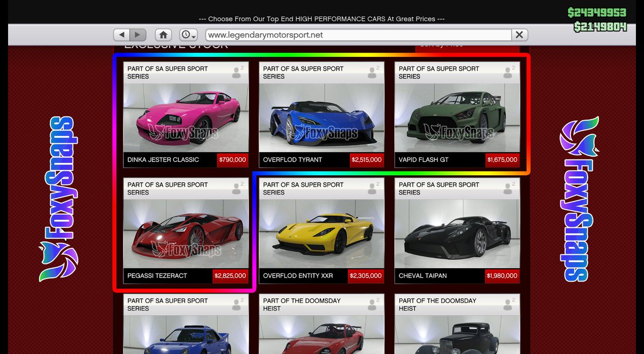Select the yellow Overflod Entity XXR photo
Image resolution: width=644 pixels, height=354 pixels.
pyautogui.click(x=321, y=233)
